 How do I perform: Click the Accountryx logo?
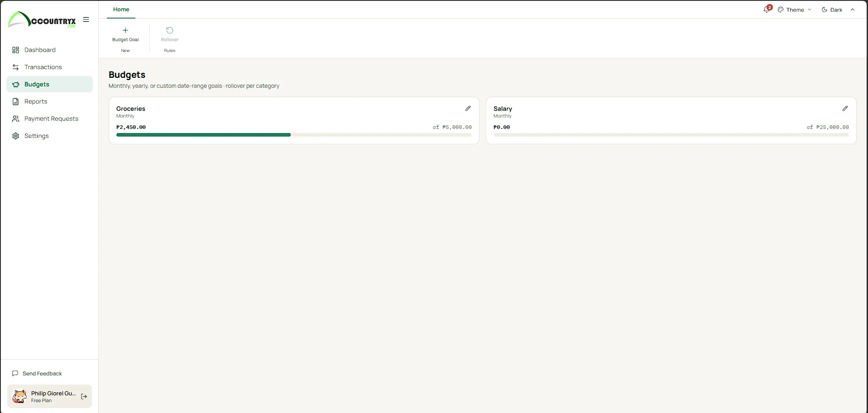click(42, 20)
